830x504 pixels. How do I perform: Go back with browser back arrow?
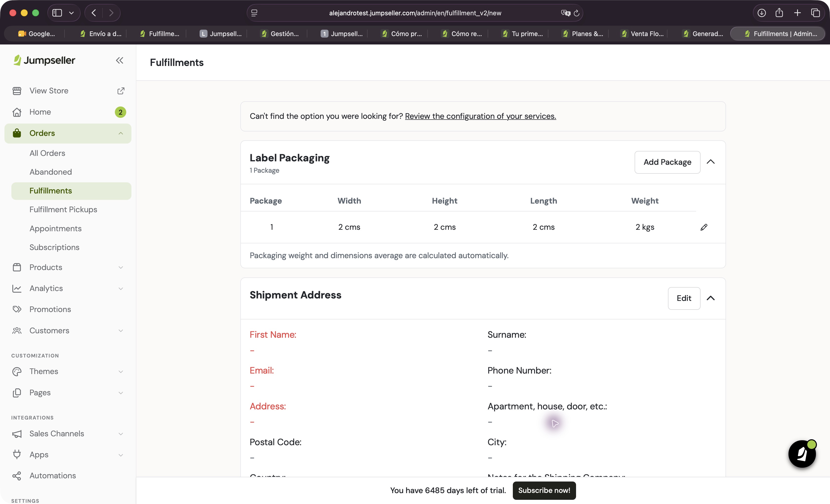[x=94, y=13]
